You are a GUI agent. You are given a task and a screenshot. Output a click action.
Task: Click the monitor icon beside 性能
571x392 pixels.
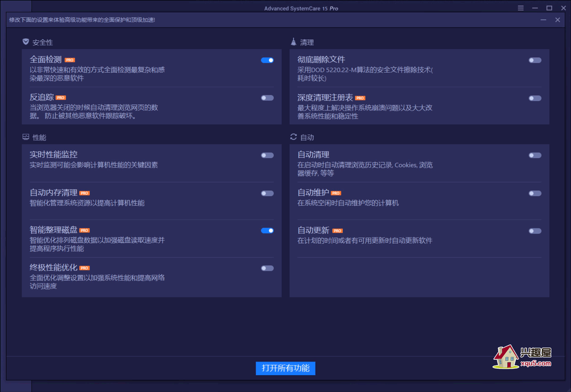click(26, 137)
